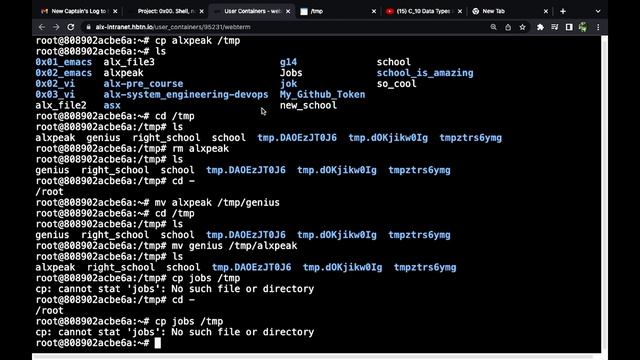Click the Gmail favicon on first tab

pyautogui.click(x=44, y=11)
